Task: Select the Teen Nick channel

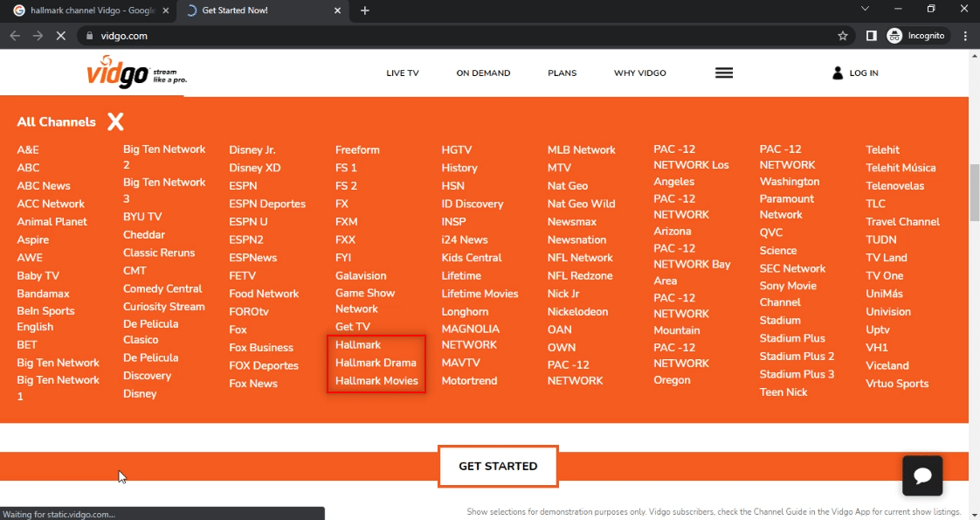Action: click(783, 392)
